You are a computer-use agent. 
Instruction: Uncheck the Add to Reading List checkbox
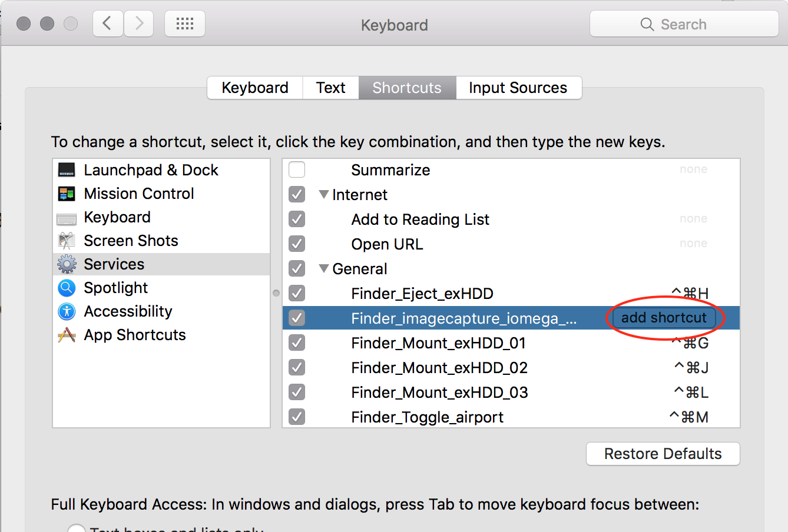(297, 220)
